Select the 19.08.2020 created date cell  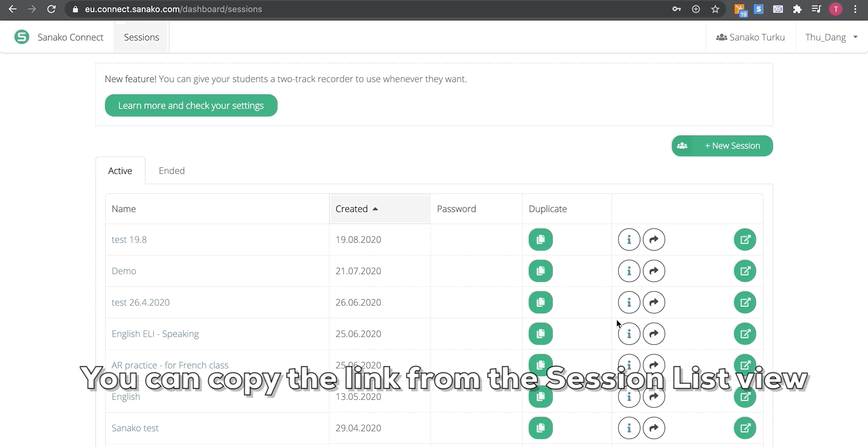point(380,239)
